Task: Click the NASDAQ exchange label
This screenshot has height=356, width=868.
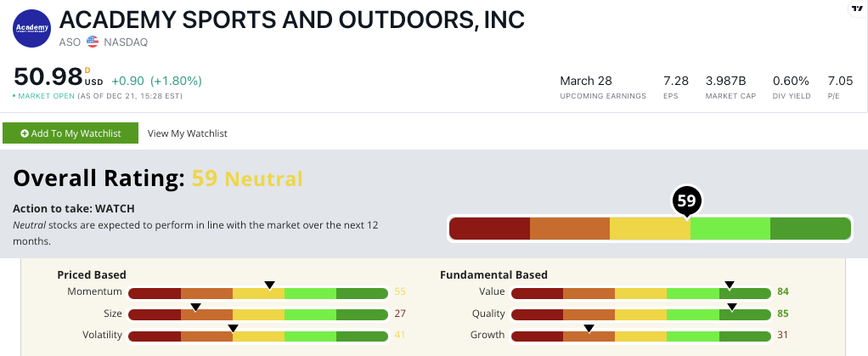Action: (125, 42)
